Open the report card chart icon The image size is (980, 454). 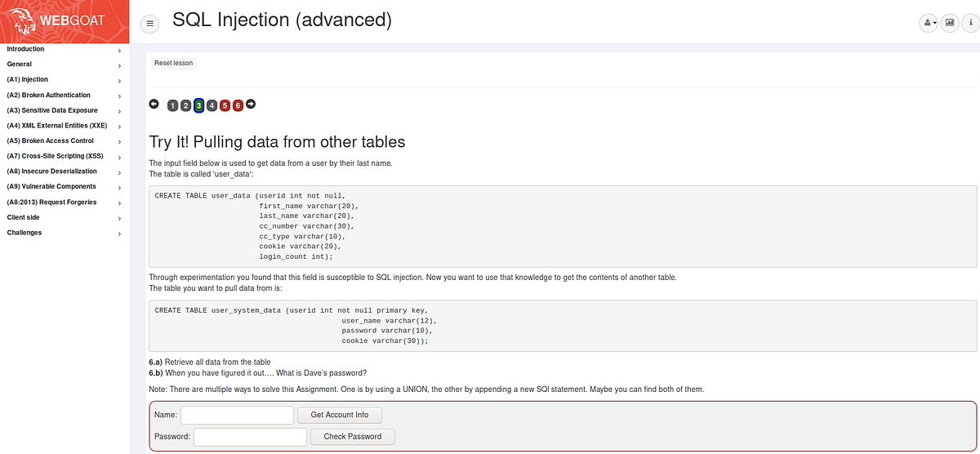tap(950, 23)
